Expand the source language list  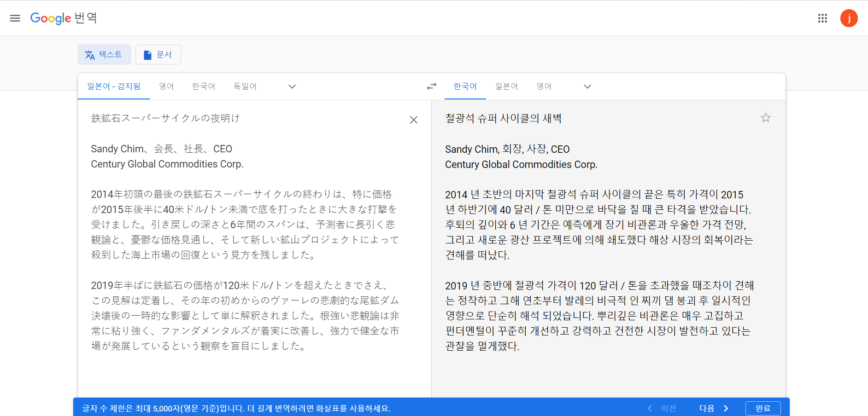pyautogui.click(x=292, y=87)
